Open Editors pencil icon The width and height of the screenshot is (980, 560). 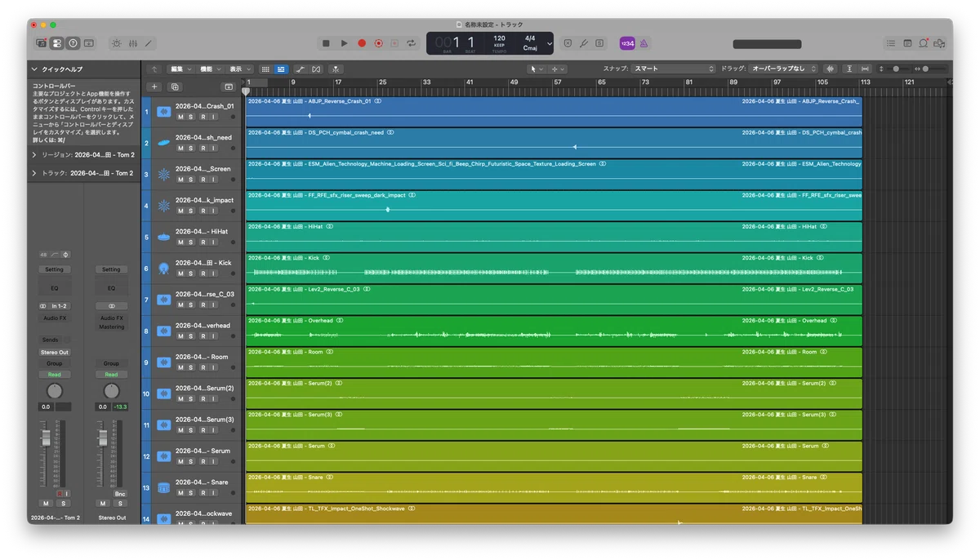148,43
